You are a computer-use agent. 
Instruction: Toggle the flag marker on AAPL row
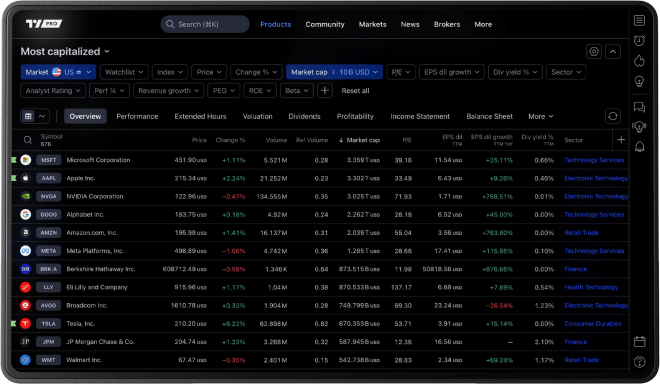14,178
